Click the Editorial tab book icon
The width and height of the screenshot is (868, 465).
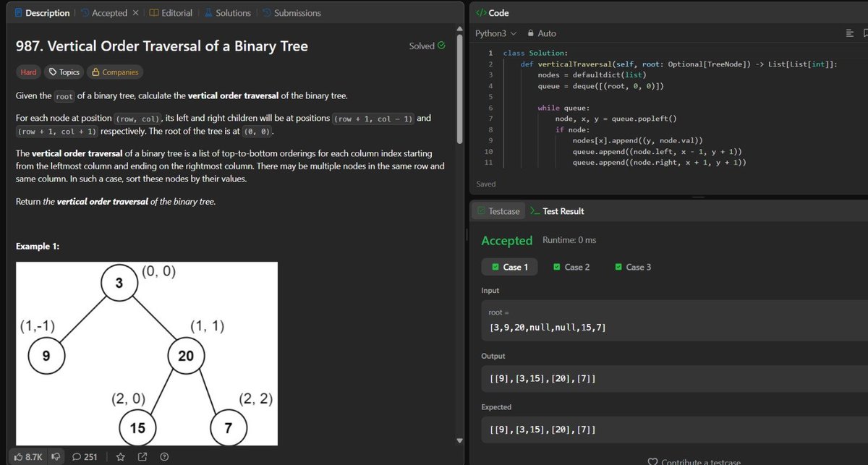click(153, 13)
